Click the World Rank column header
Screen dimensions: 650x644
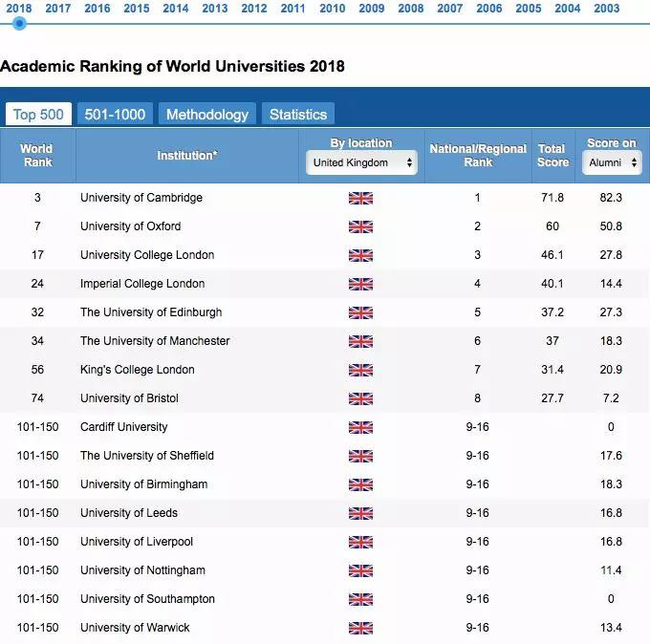coord(36,155)
